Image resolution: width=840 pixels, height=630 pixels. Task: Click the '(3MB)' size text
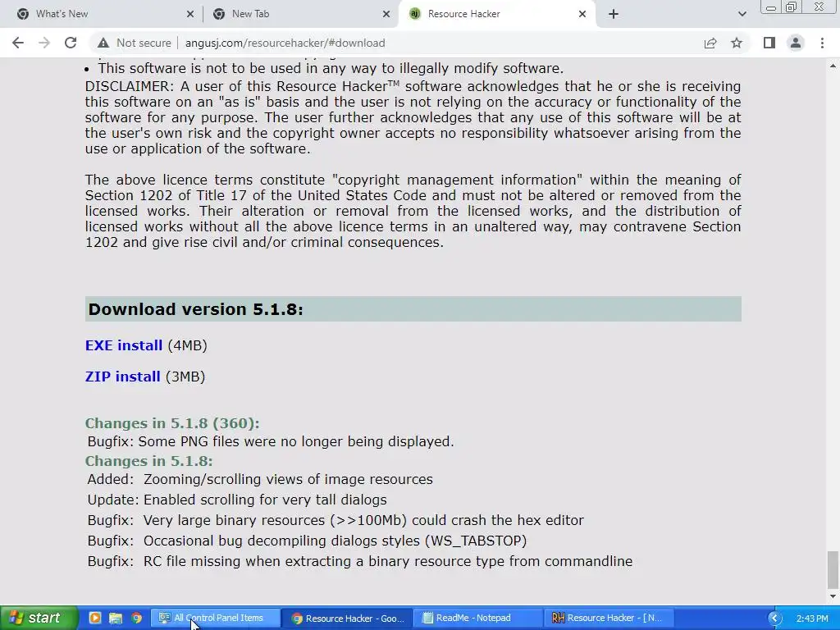pos(185,377)
